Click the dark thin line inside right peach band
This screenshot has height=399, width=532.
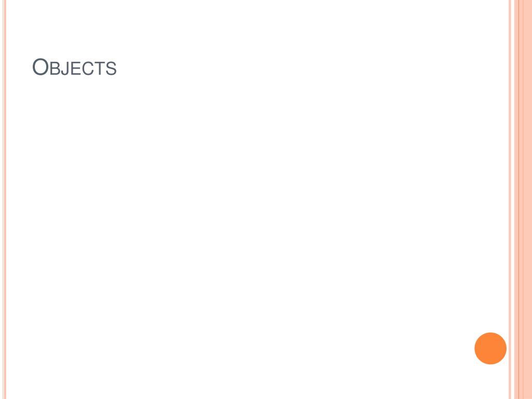[519, 199]
